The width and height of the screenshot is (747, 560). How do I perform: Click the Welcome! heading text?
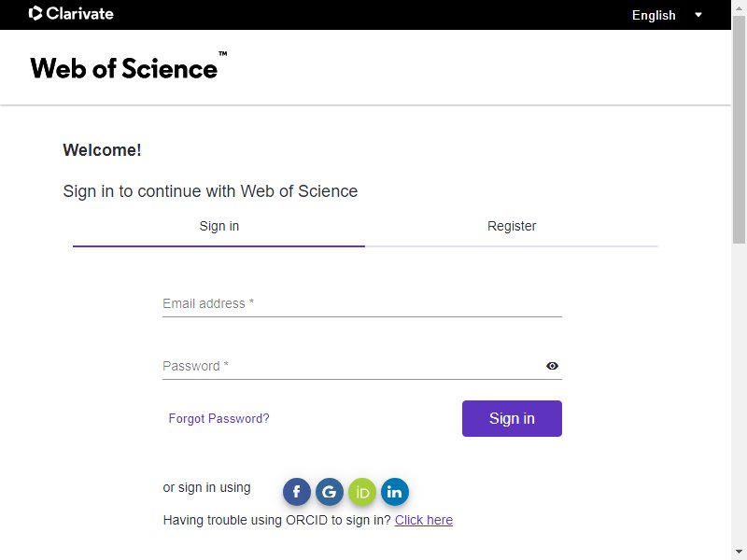coord(102,150)
